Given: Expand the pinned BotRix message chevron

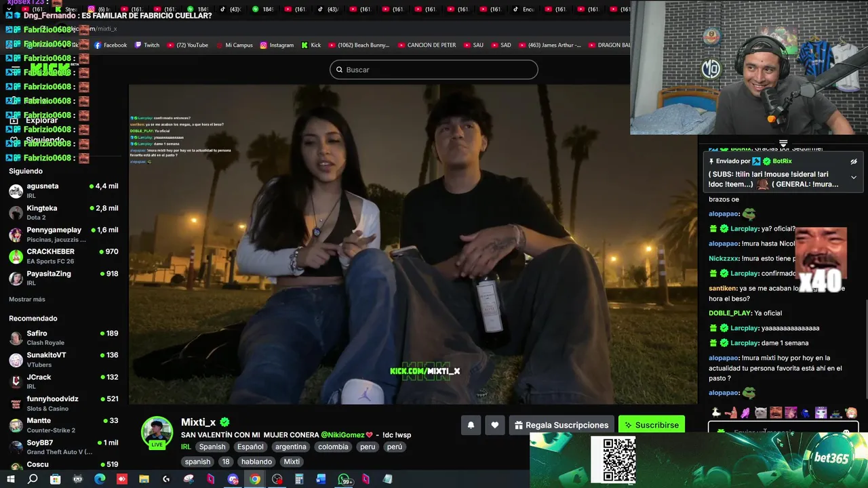Looking at the screenshot, I should point(854,178).
